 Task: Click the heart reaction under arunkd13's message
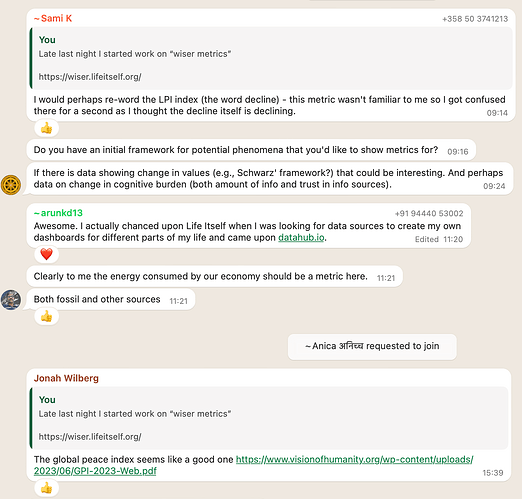coord(47,254)
